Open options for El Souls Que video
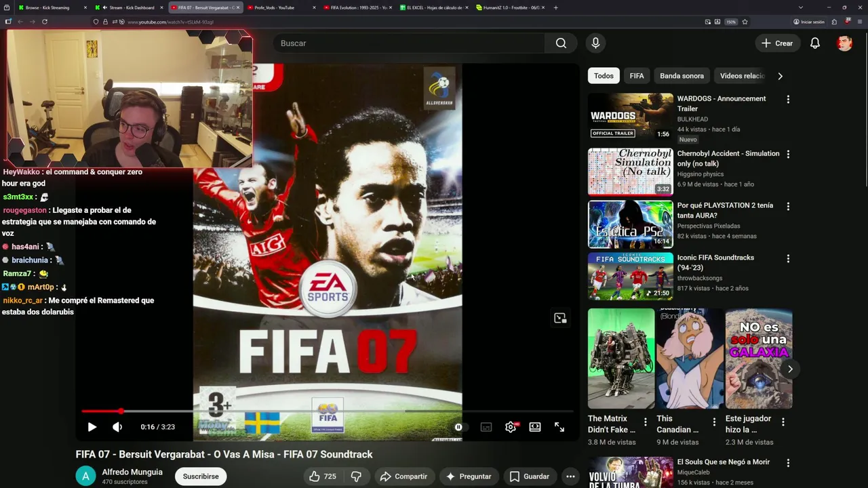The image size is (868, 488). point(788,463)
